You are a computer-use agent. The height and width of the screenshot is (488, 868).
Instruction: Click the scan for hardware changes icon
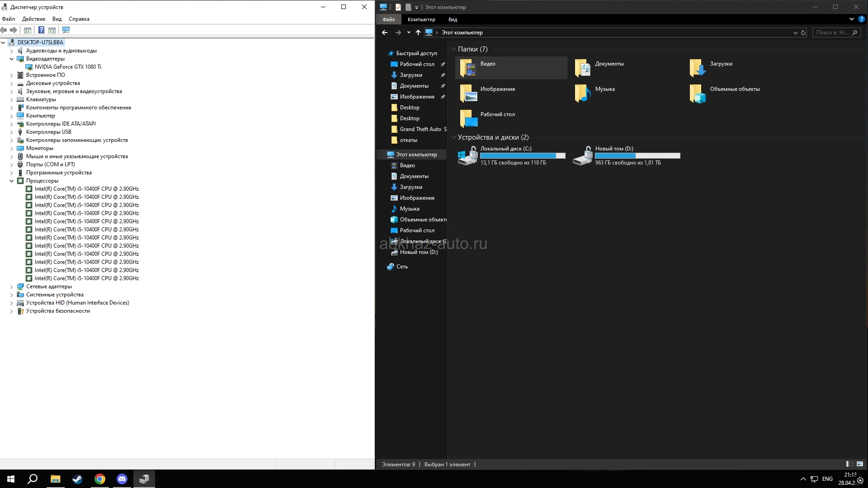[66, 30]
